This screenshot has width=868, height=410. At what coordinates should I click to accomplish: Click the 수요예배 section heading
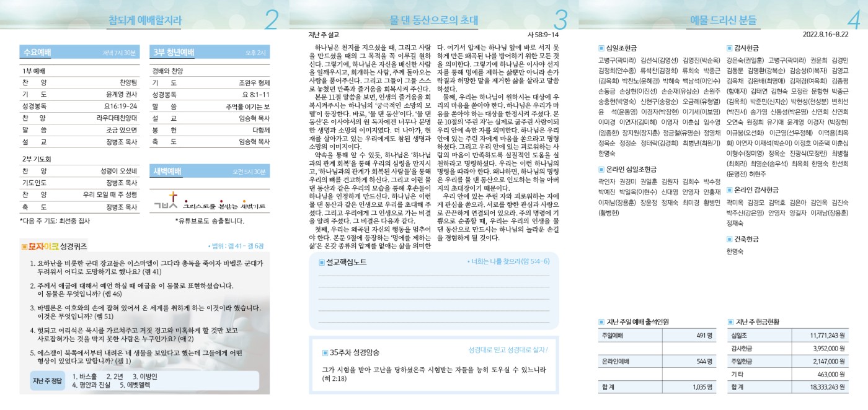37,53
